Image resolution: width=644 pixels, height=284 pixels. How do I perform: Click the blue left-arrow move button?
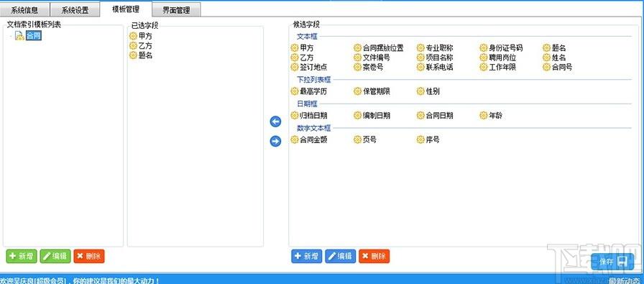(275, 122)
